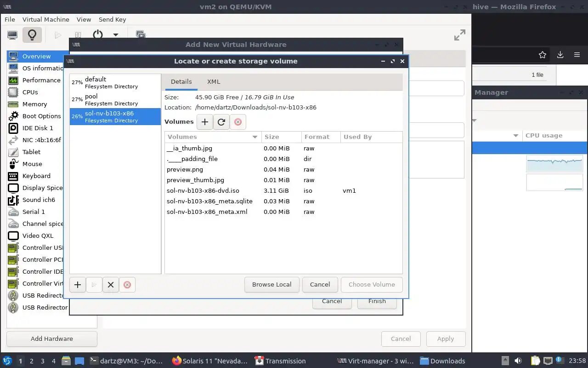Select preview.png volume row
Screen dimensions: 588x368
283,169
